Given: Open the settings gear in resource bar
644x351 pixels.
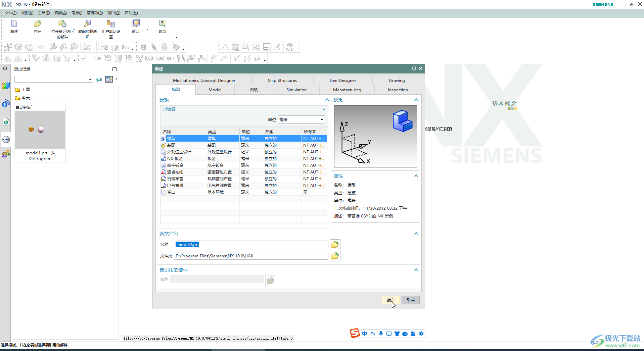Looking at the screenshot, I should coord(5,68).
